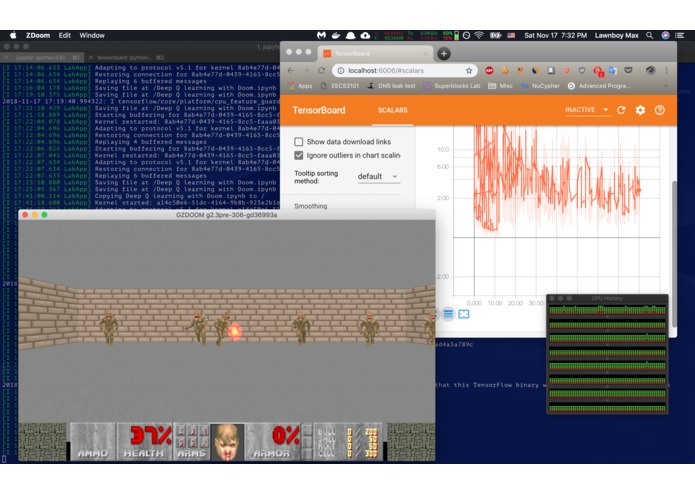Click the GZDOOM window title bar
The width and height of the screenshot is (695, 494).
pos(226,215)
